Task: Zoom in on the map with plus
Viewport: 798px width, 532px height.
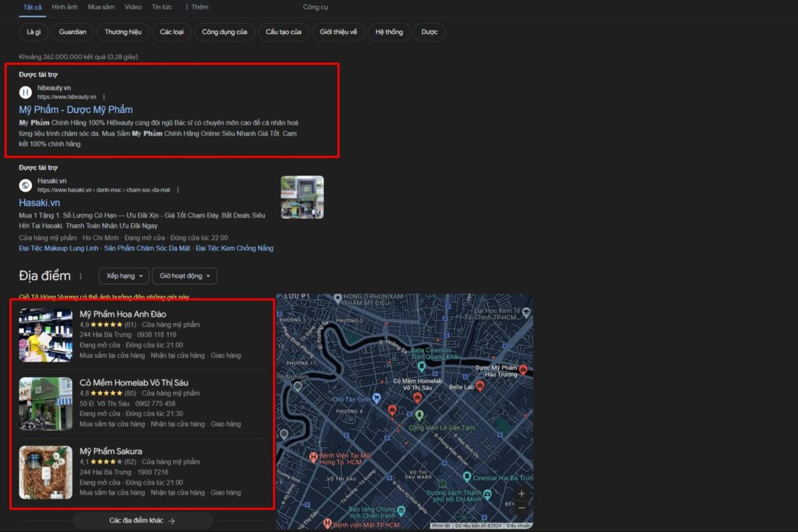Action: pos(521,494)
